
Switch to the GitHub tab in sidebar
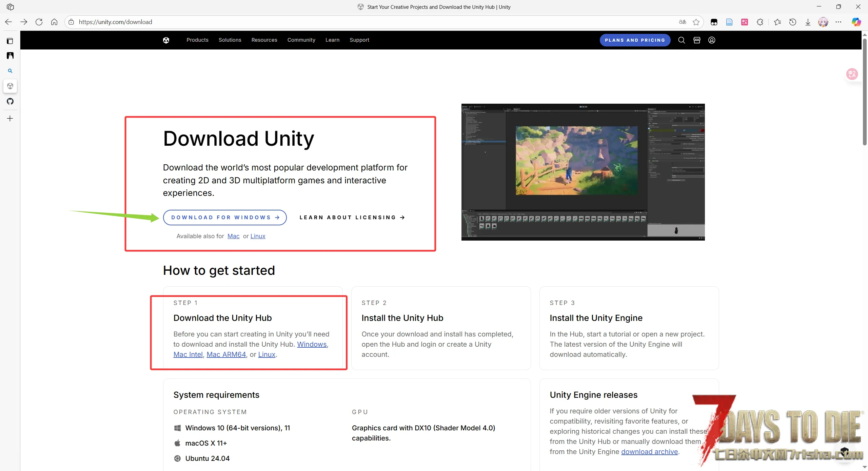[x=10, y=101]
